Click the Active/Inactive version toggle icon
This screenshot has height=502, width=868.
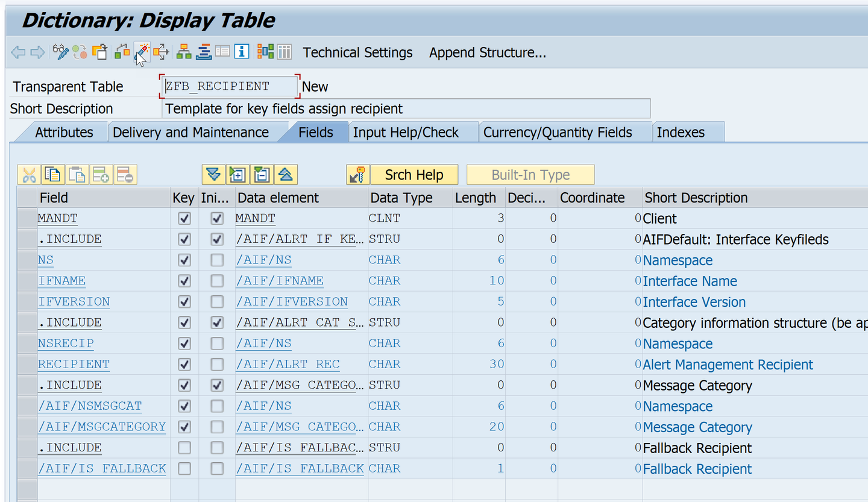pyautogui.click(x=80, y=52)
